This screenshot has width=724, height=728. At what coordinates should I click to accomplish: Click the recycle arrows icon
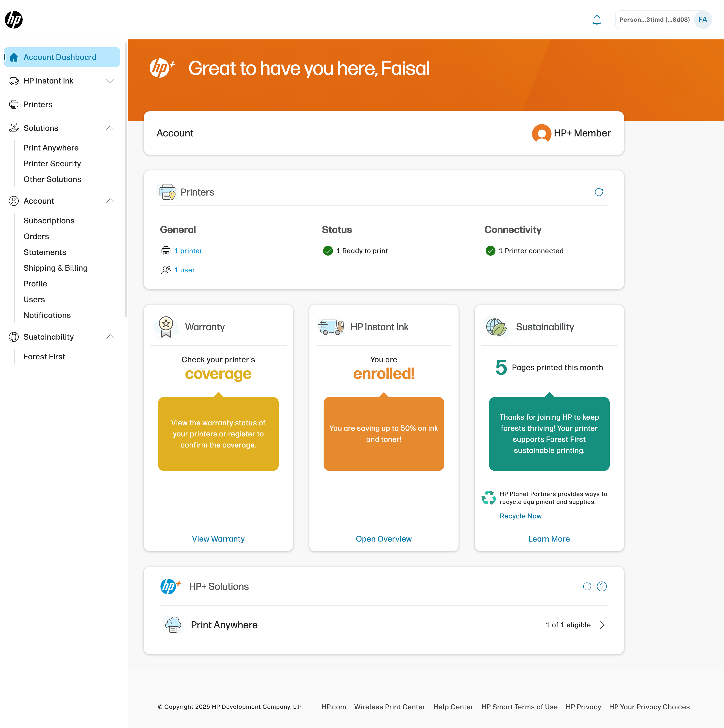pyautogui.click(x=489, y=498)
